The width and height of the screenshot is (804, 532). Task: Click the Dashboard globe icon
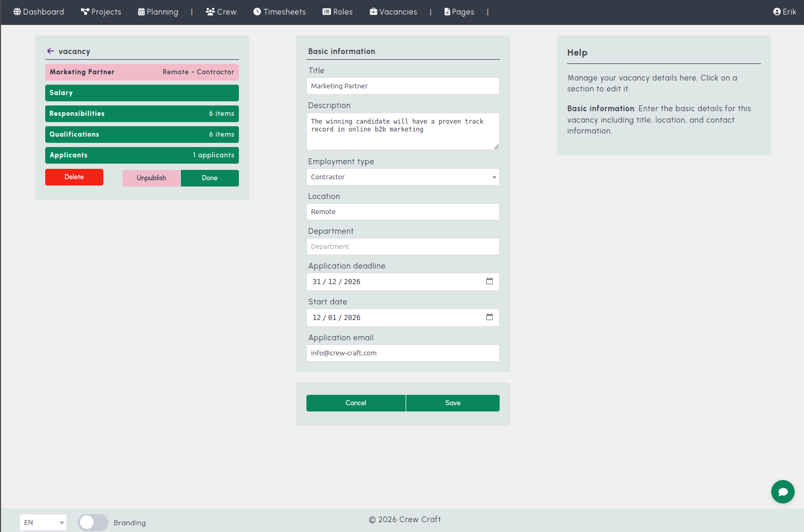[16, 11]
